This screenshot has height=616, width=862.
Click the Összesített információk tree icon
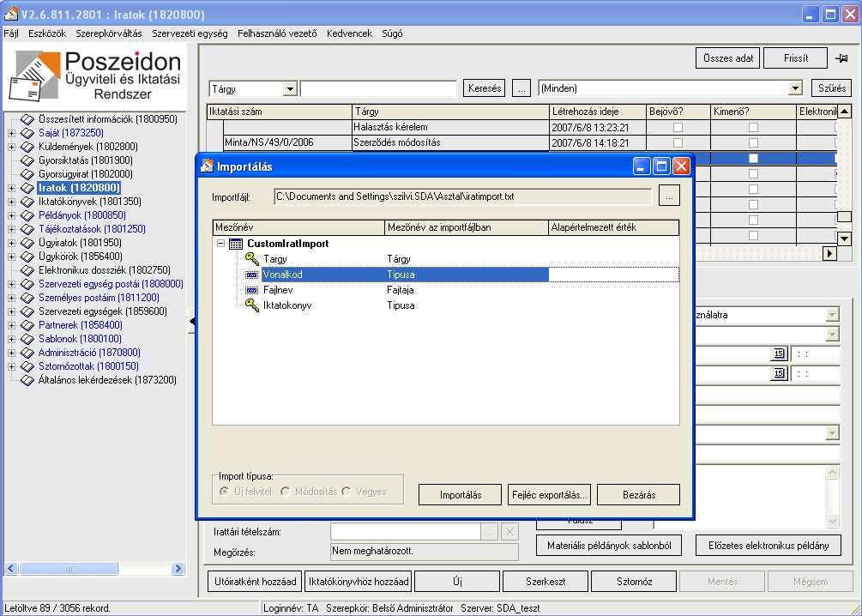click(27, 118)
